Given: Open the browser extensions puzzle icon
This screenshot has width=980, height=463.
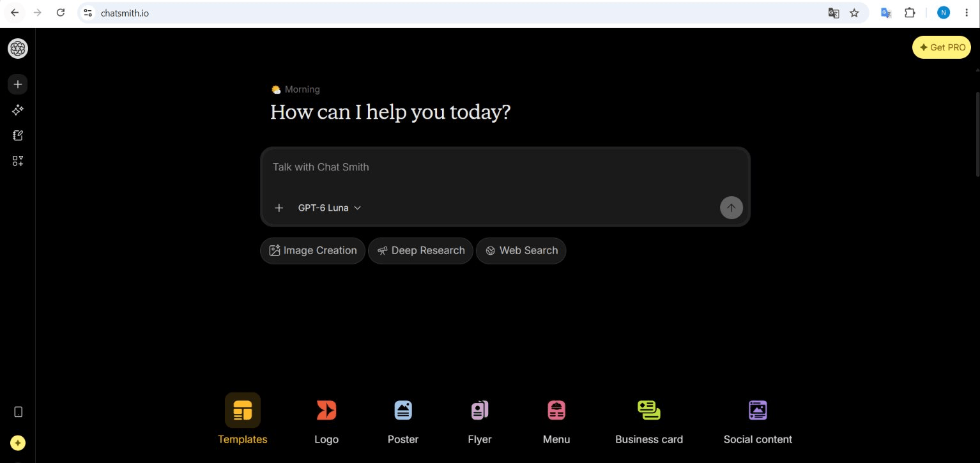Looking at the screenshot, I should [910, 13].
